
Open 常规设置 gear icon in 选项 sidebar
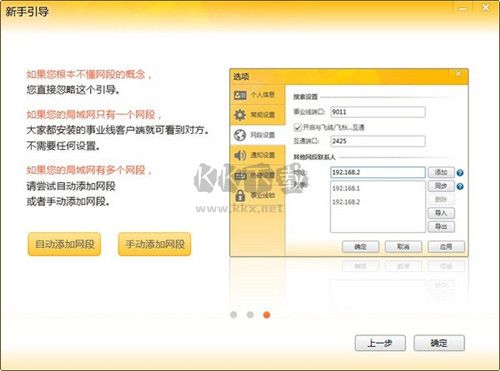click(x=240, y=115)
